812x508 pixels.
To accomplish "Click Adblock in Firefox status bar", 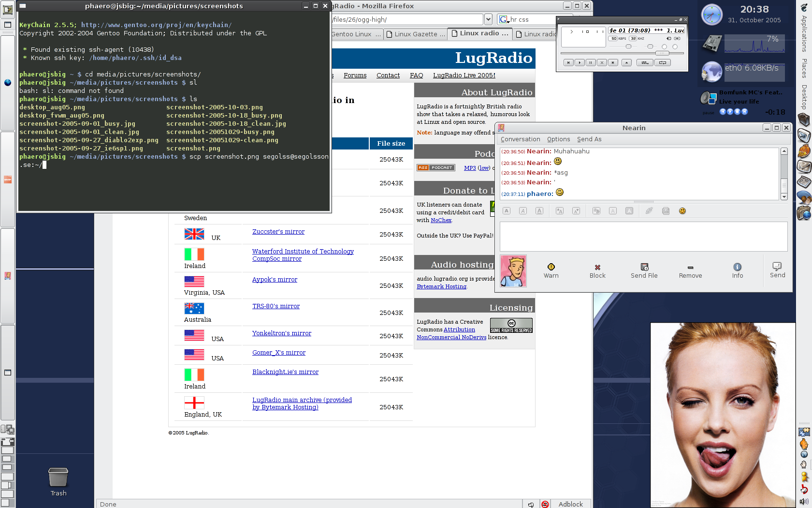I will 571,504.
